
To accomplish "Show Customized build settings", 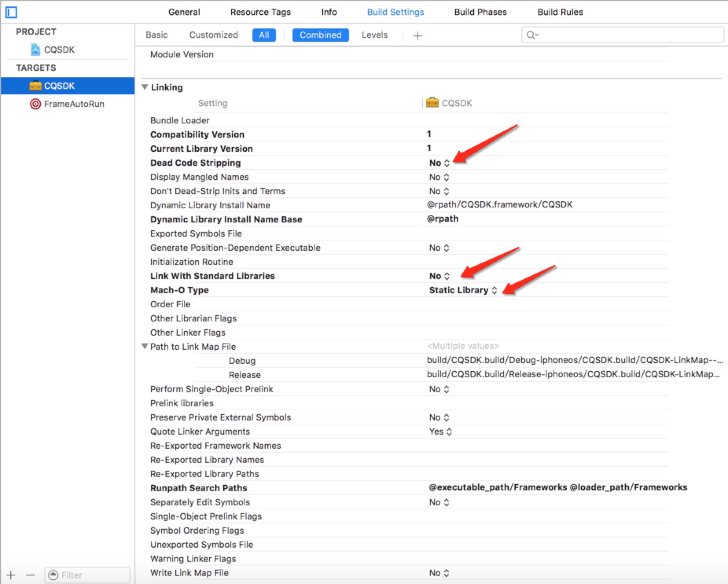I will [213, 35].
